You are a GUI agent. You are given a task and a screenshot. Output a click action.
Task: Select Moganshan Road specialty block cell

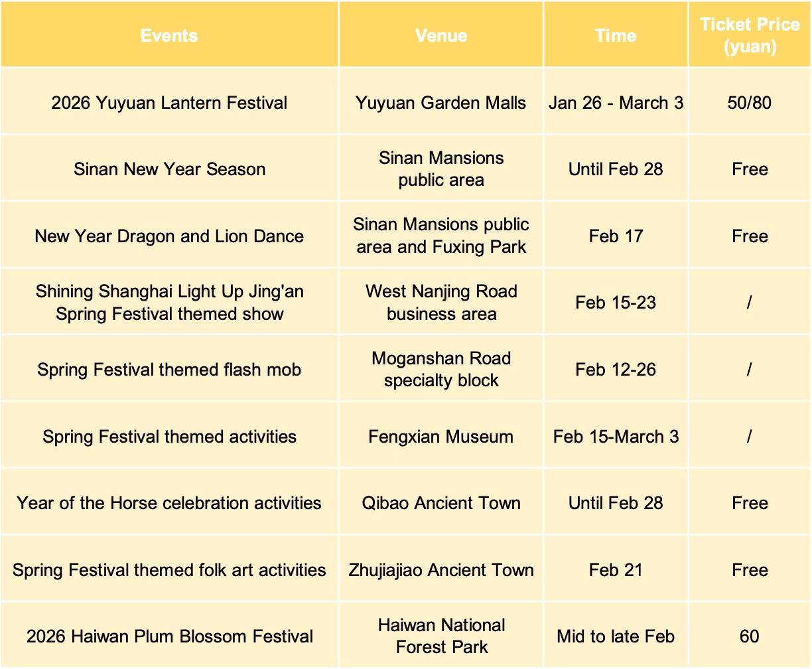(x=441, y=370)
